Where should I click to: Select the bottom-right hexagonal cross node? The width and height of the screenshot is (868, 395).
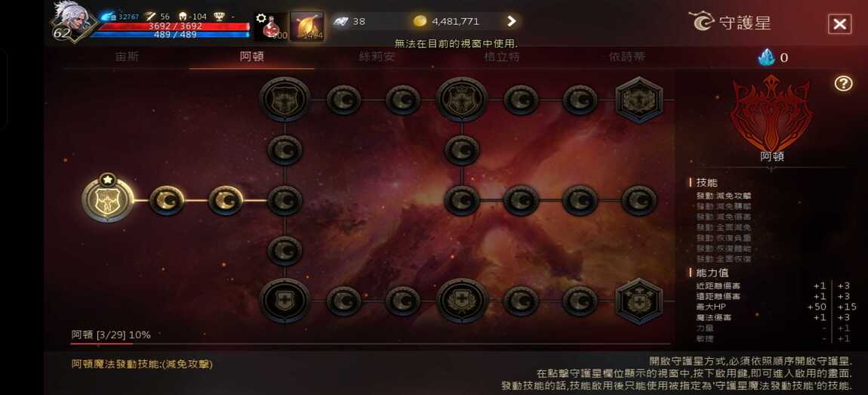coord(639,301)
